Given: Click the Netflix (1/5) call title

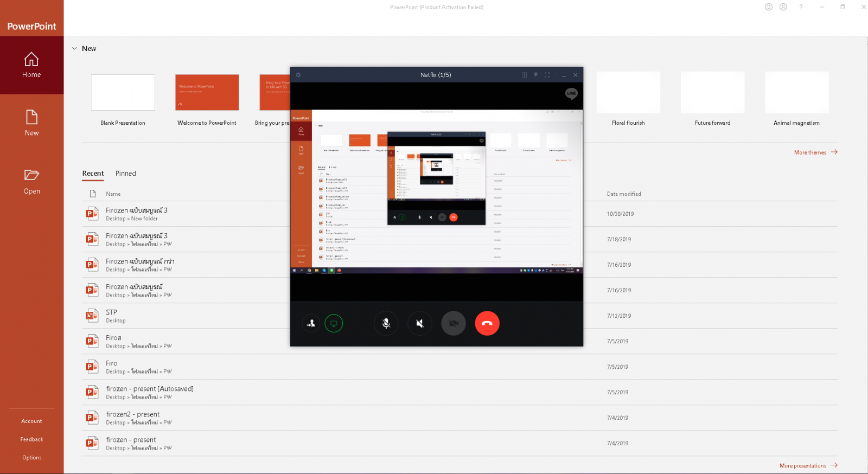Looking at the screenshot, I should (436, 75).
